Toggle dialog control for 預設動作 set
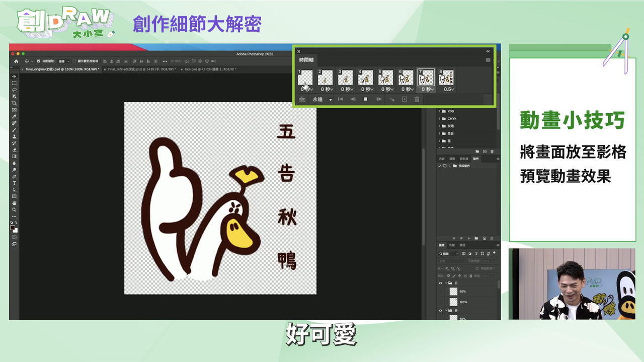Screen dimensions: 644x362 point(445,166)
